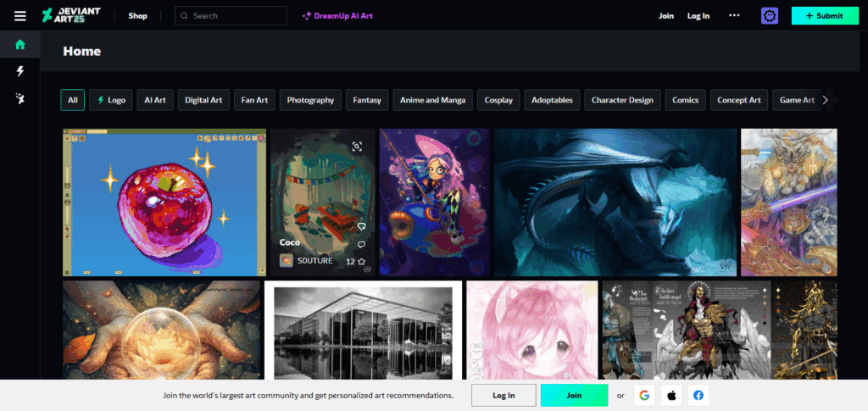Open the sparkling apple pixel art
The width and height of the screenshot is (868, 411).
(164, 202)
